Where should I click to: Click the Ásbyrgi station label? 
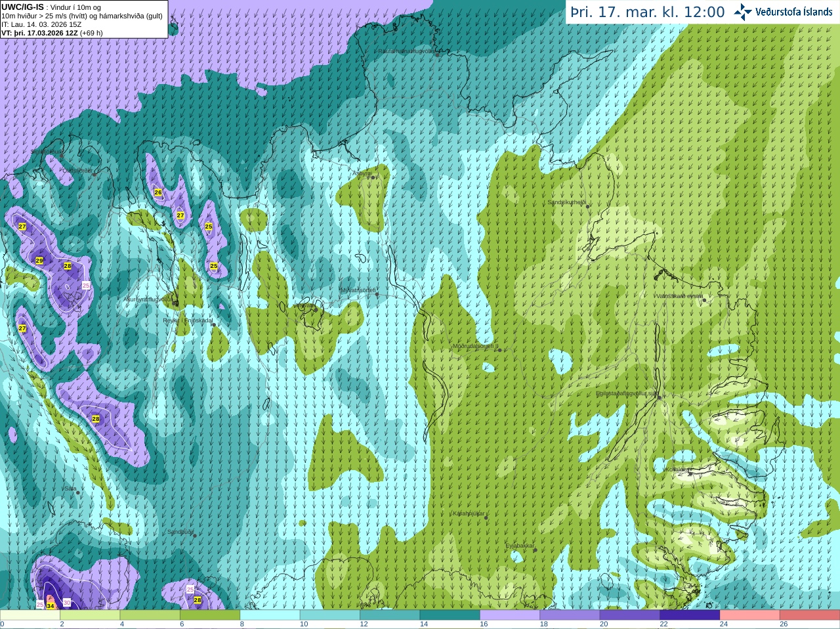(362, 173)
